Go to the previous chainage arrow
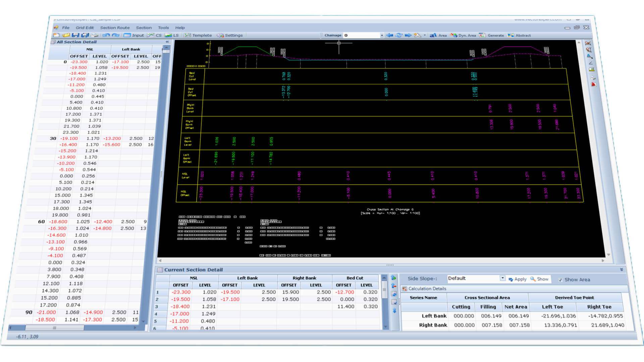This screenshot has width=644, height=362. pos(389,35)
